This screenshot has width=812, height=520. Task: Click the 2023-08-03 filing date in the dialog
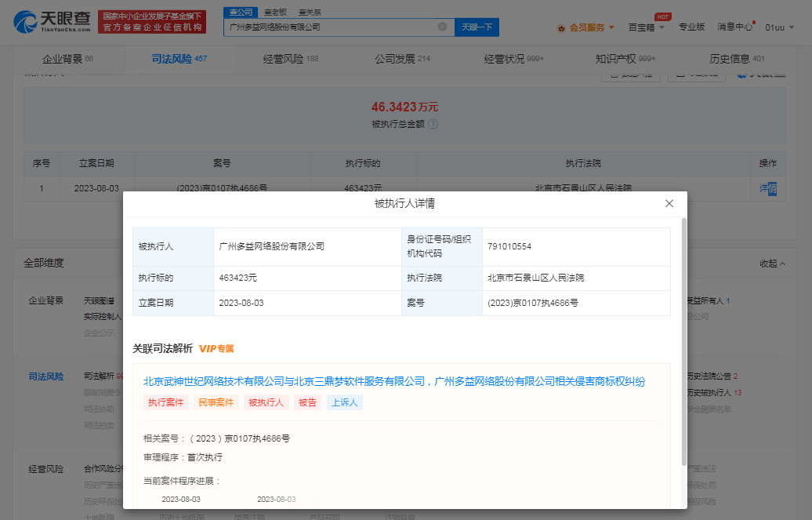pyautogui.click(x=241, y=303)
